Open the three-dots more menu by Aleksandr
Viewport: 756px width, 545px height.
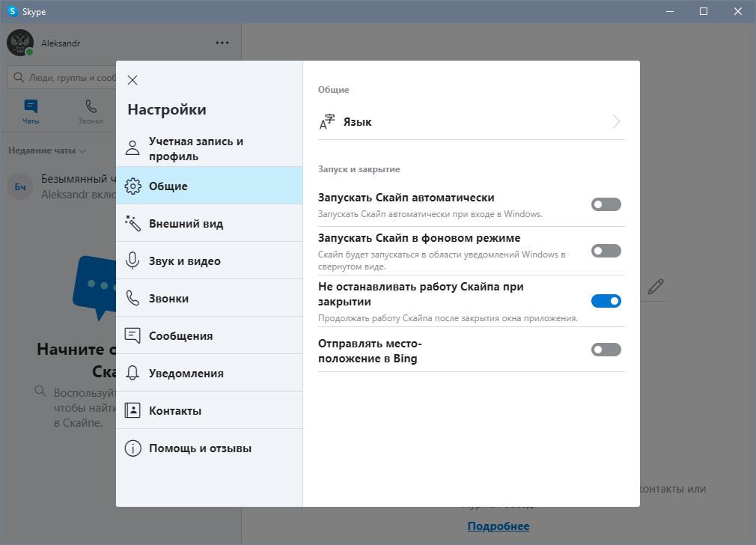pyautogui.click(x=222, y=43)
